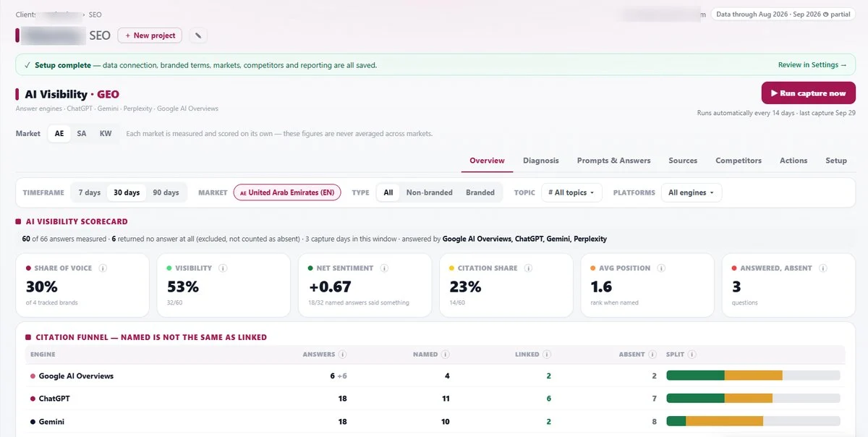Switch to Prompts & Answers tab

pos(613,161)
